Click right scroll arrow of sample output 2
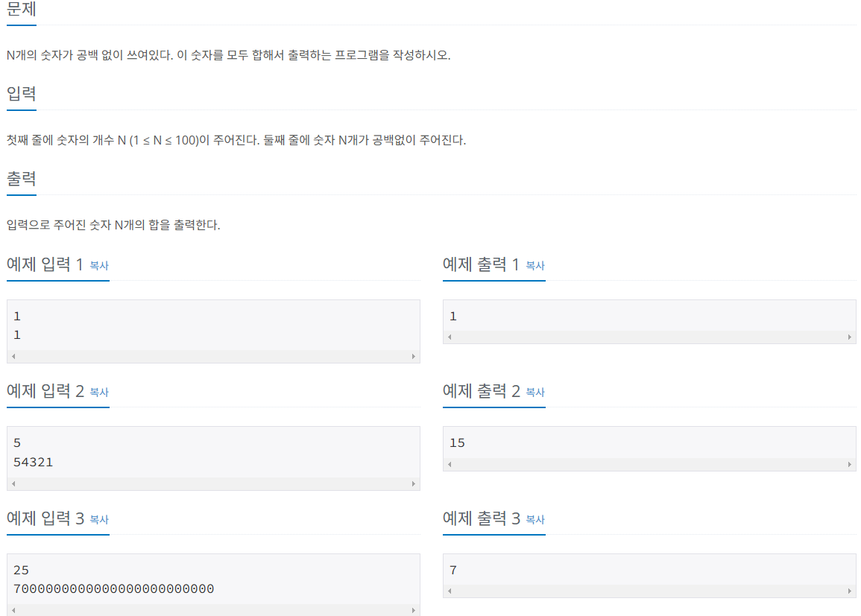Image resolution: width=861 pixels, height=616 pixels. [x=850, y=465]
